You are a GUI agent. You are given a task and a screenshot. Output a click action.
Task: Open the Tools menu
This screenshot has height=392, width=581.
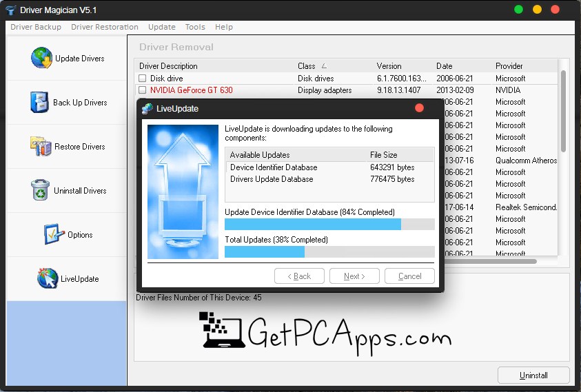click(195, 27)
